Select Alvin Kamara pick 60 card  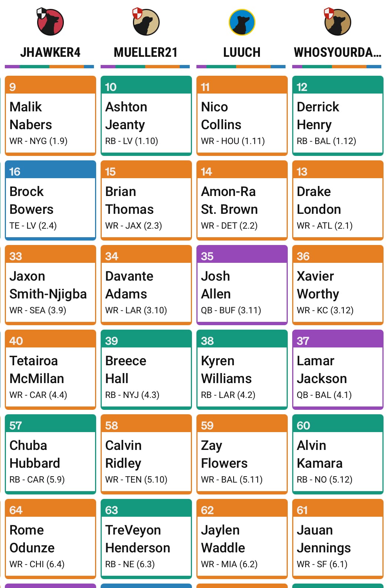click(338, 454)
